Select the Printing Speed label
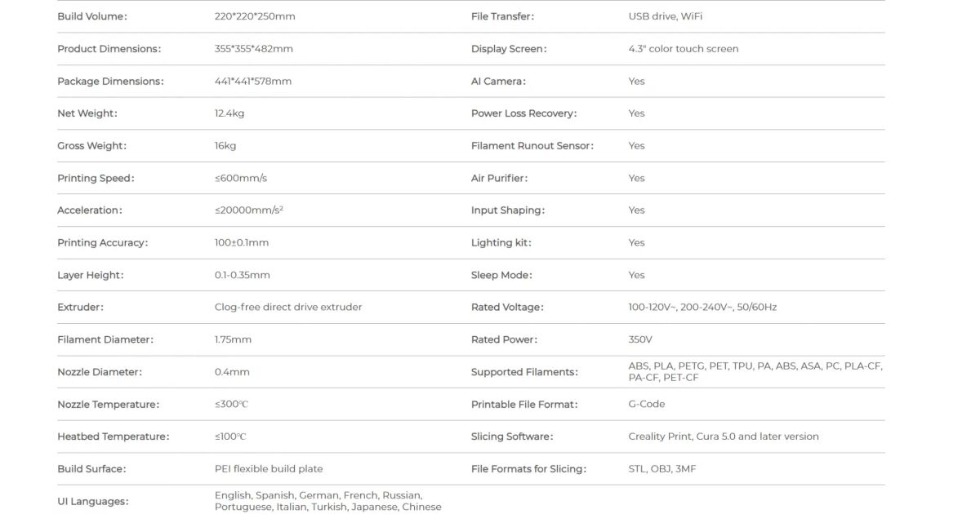Screen dimensions: 980x514 pyautogui.click(x=96, y=178)
